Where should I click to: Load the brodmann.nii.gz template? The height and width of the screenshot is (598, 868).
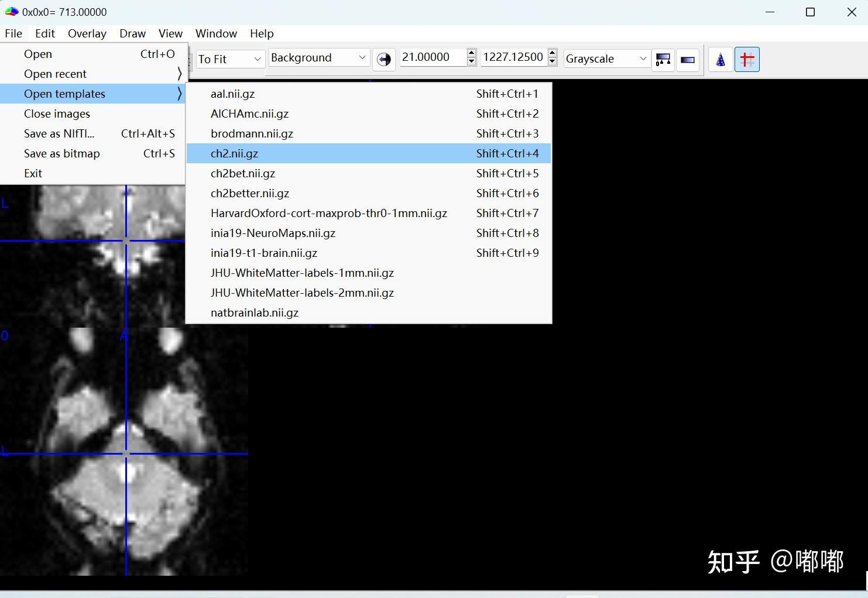coord(369,133)
